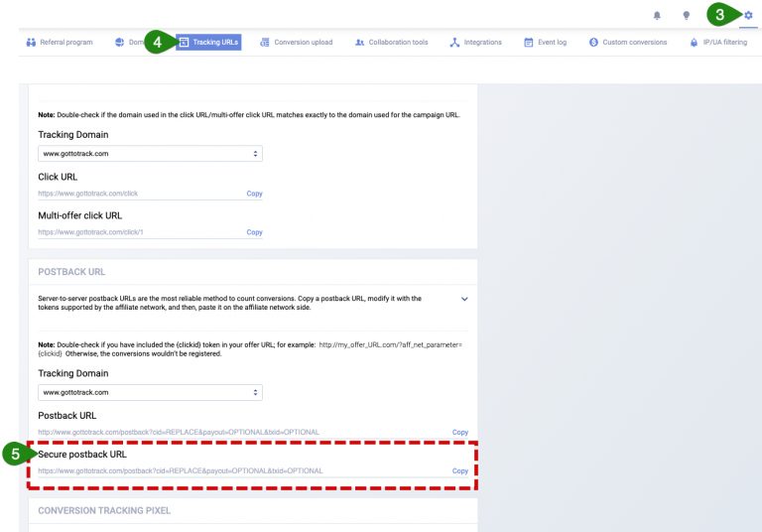
Task: Click the Custom conversions dollar icon
Action: (x=593, y=43)
